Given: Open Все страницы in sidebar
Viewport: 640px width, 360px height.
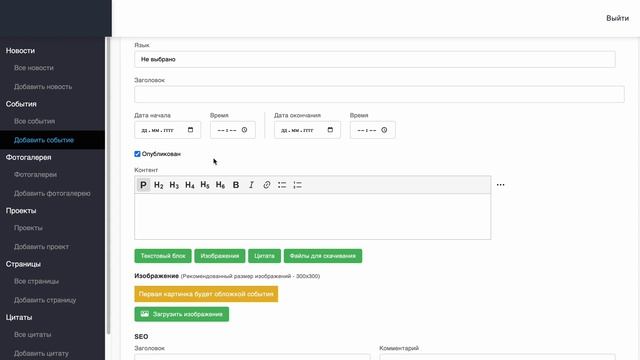Looking at the screenshot, I should (36, 281).
